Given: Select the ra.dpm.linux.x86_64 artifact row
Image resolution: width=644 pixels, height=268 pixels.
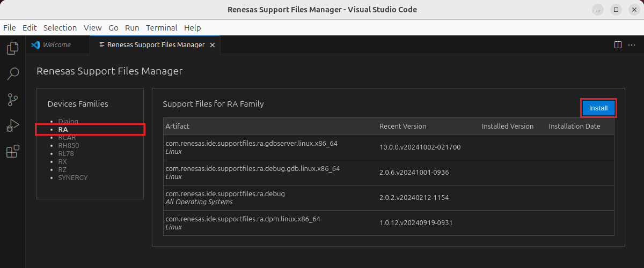Looking at the screenshot, I should 389,223.
